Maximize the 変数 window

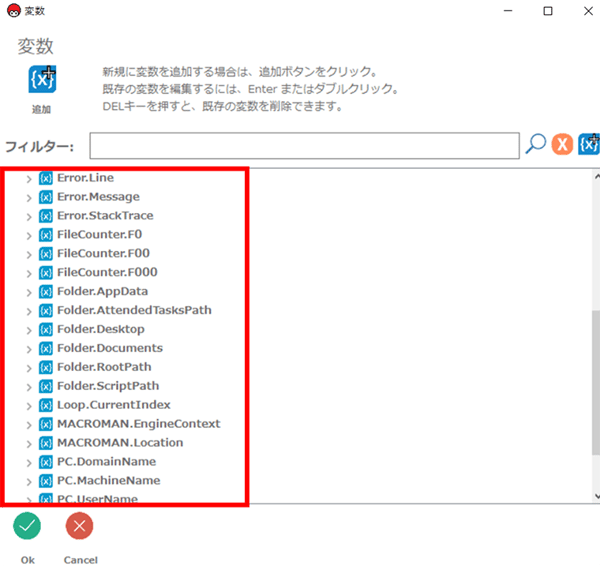548,11
